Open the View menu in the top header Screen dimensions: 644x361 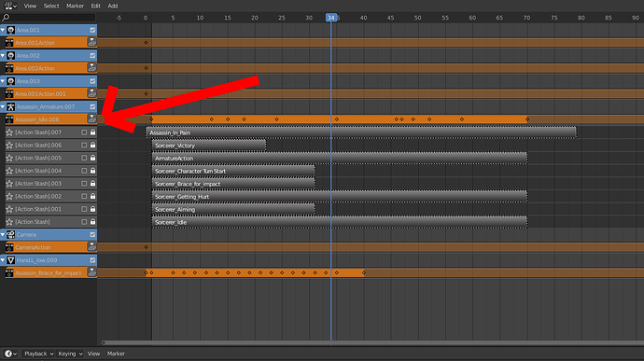click(30, 6)
